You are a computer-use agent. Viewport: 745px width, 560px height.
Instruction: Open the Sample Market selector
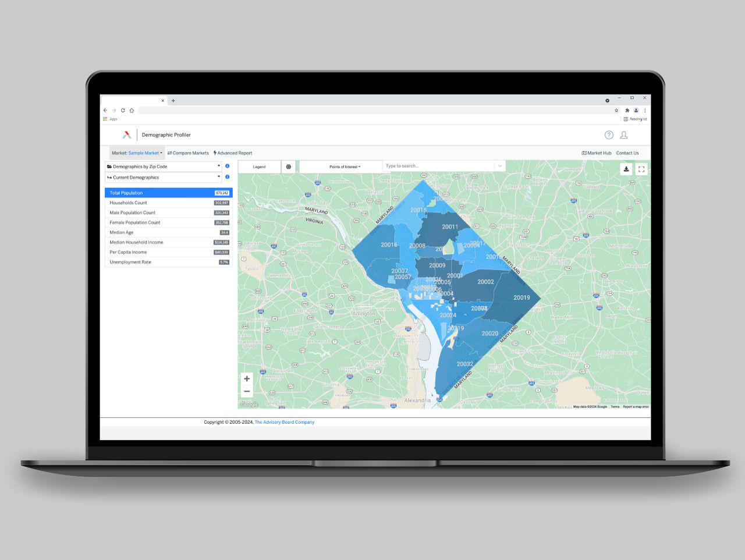[x=144, y=153]
